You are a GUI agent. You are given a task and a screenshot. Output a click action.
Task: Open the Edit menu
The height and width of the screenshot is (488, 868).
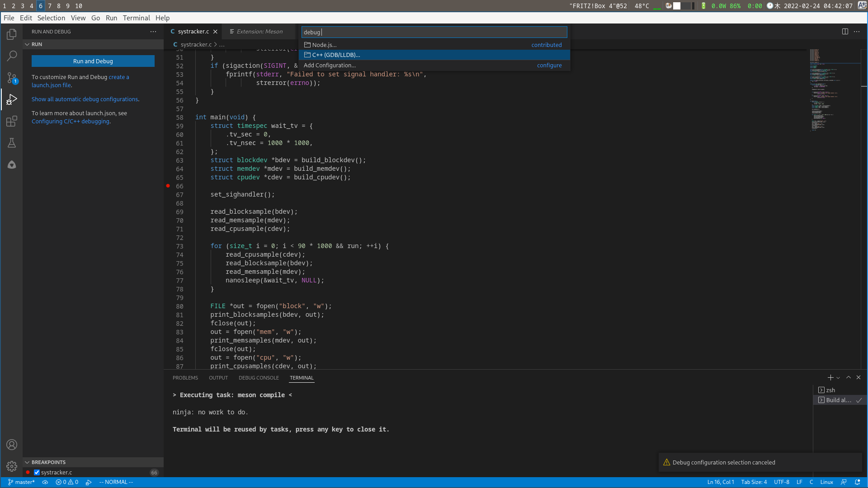point(26,18)
